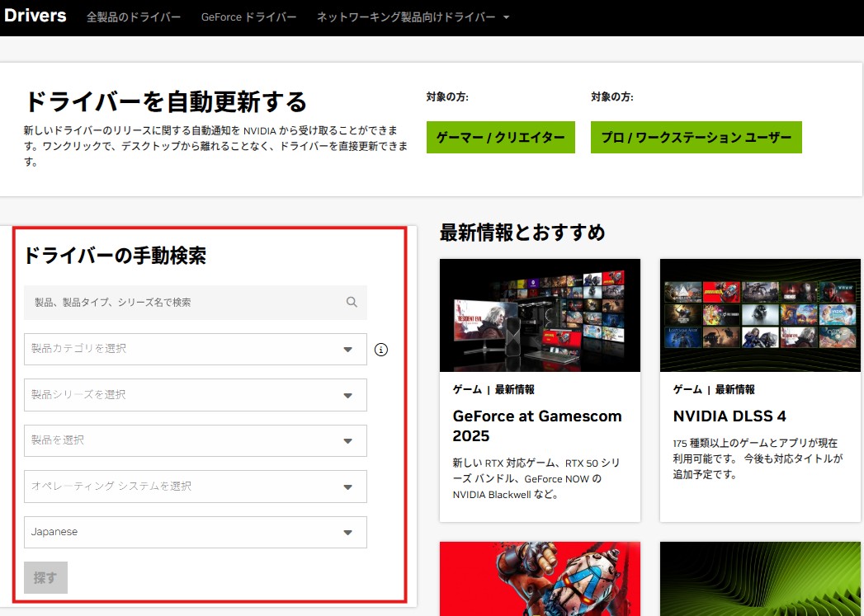This screenshot has height=616, width=864.
Task: Click the 探す search button
Action: point(45,578)
